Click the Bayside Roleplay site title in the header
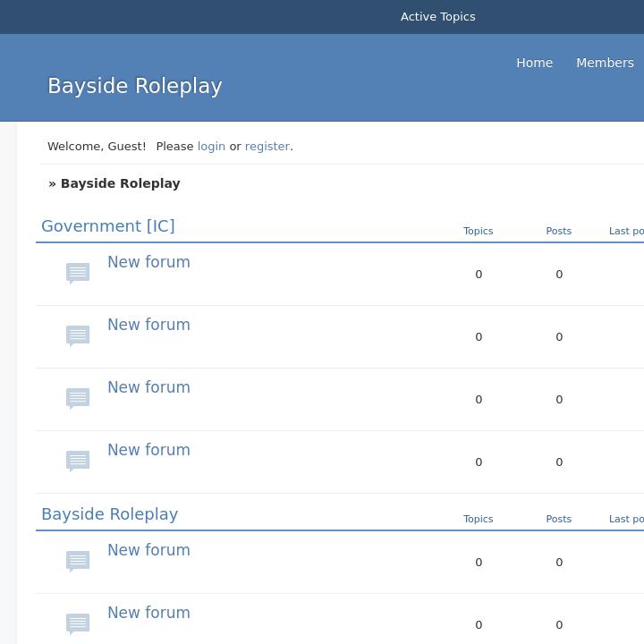644x644 pixels. (134, 86)
